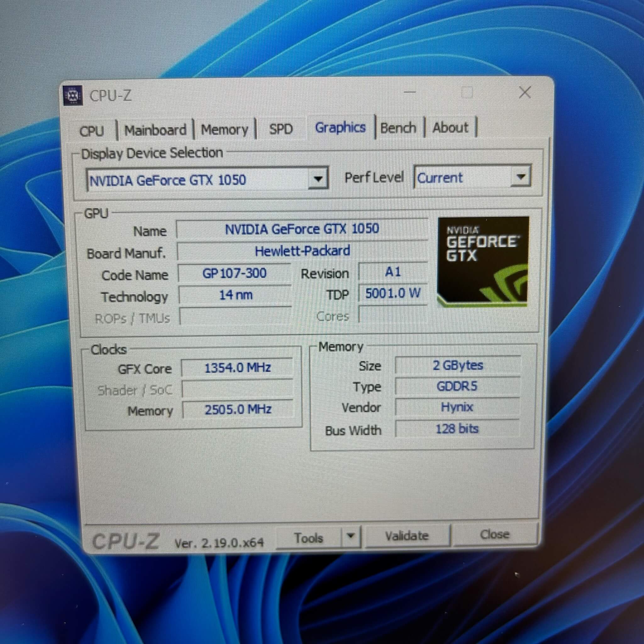The width and height of the screenshot is (644, 644).
Task: Click the Validate button
Action: 407,536
